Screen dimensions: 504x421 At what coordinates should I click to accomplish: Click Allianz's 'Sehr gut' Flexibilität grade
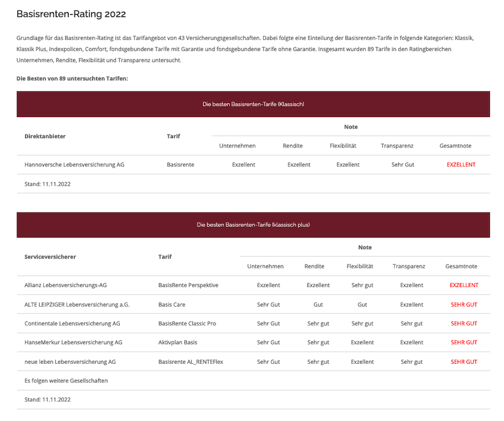362,285
